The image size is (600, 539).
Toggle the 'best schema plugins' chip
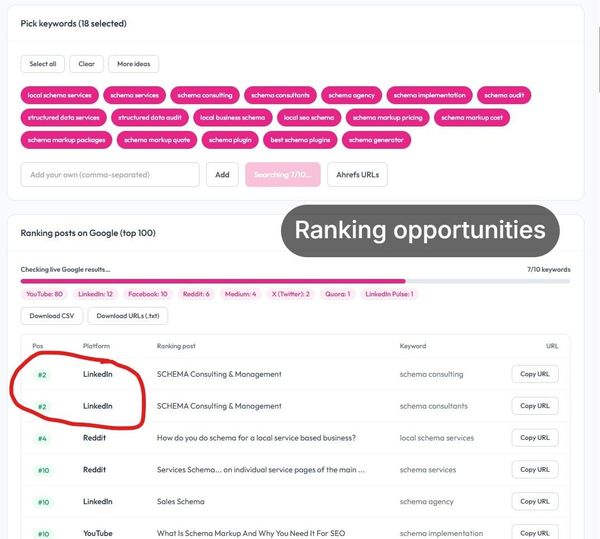300,140
